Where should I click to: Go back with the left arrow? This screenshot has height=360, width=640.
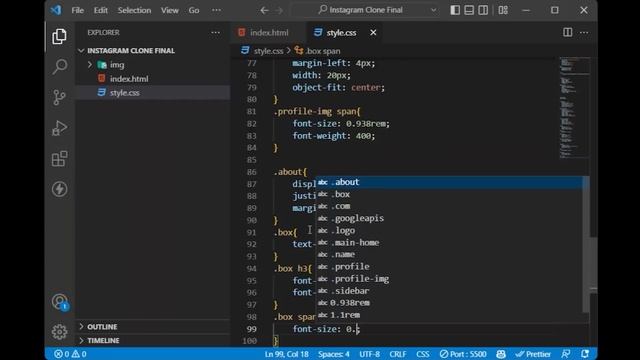(264, 10)
